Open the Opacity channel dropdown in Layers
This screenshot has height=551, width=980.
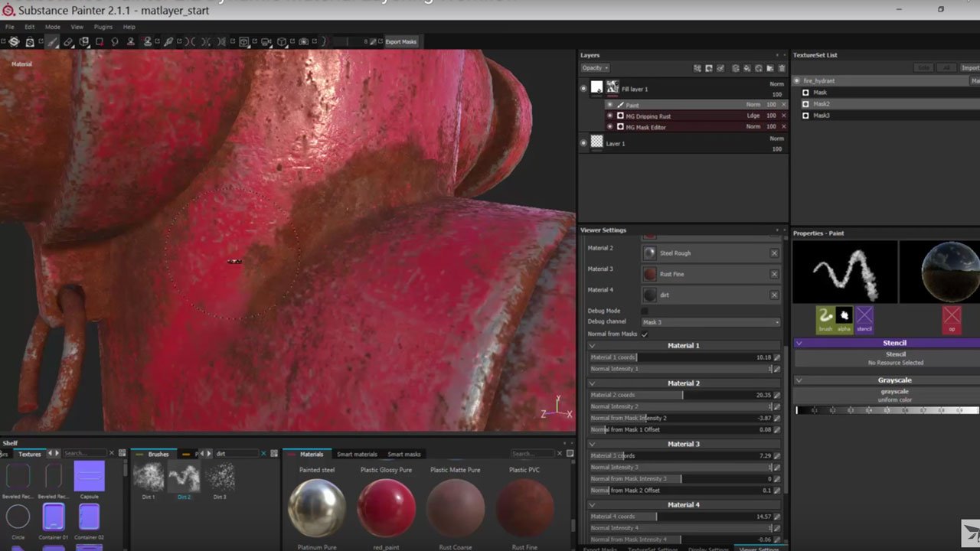[595, 68]
